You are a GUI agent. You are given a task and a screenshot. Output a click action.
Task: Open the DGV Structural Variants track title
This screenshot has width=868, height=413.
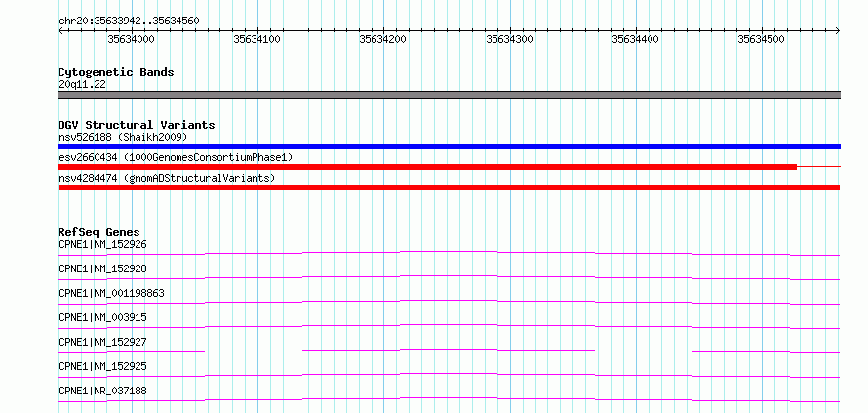click(137, 125)
